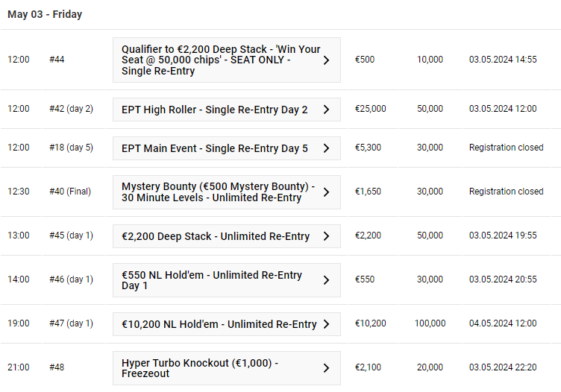Open €550 NL Hold'em Unlimited Re-Entry Day 1
Image resolution: width=561 pixels, height=392 pixels.
pyautogui.click(x=227, y=280)
